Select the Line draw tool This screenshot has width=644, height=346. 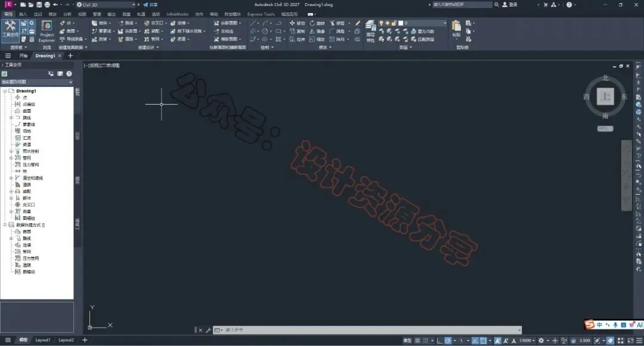coord(253,23)
